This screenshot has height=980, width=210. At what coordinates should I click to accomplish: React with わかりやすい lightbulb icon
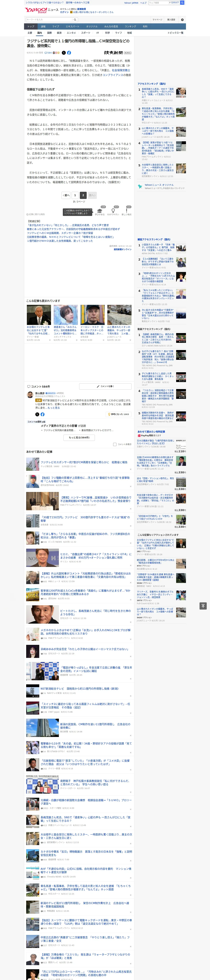pyautogui.click(x=113, y=211)
